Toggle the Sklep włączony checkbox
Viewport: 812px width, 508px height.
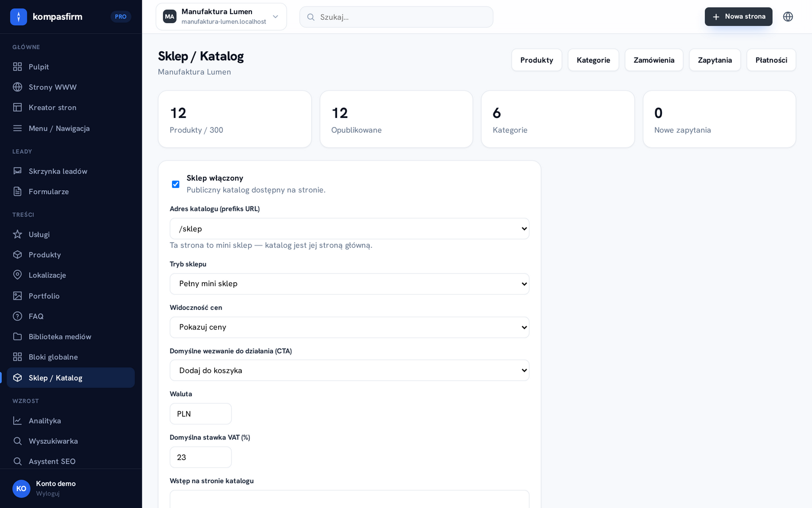(x=175, y=184)
